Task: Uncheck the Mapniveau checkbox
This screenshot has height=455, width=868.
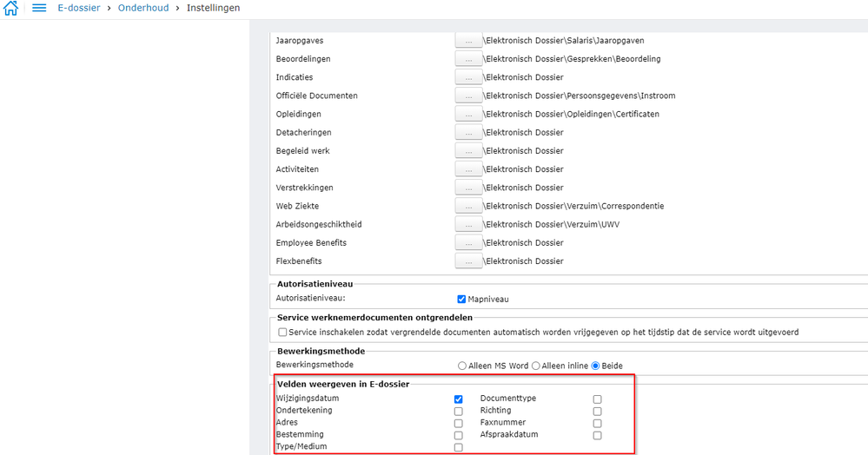Action: (462, 300)
